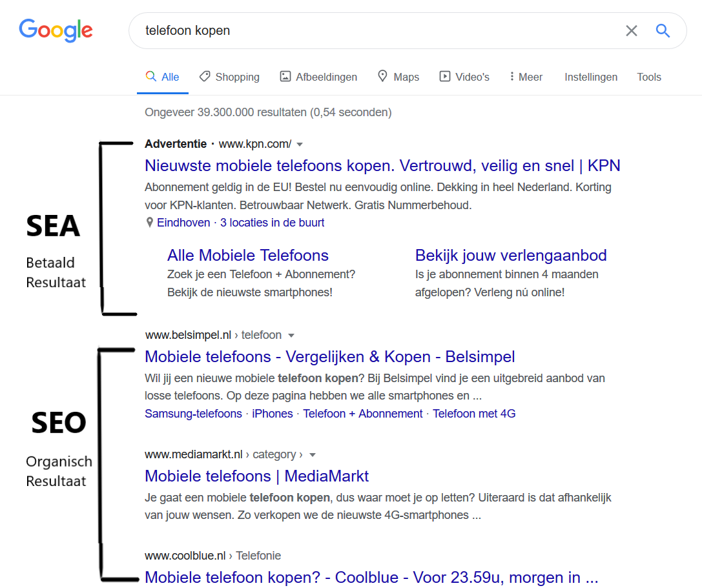
Task: Open Bekijk jouw verlengaanbod sitelink
Action: [511, 255]
